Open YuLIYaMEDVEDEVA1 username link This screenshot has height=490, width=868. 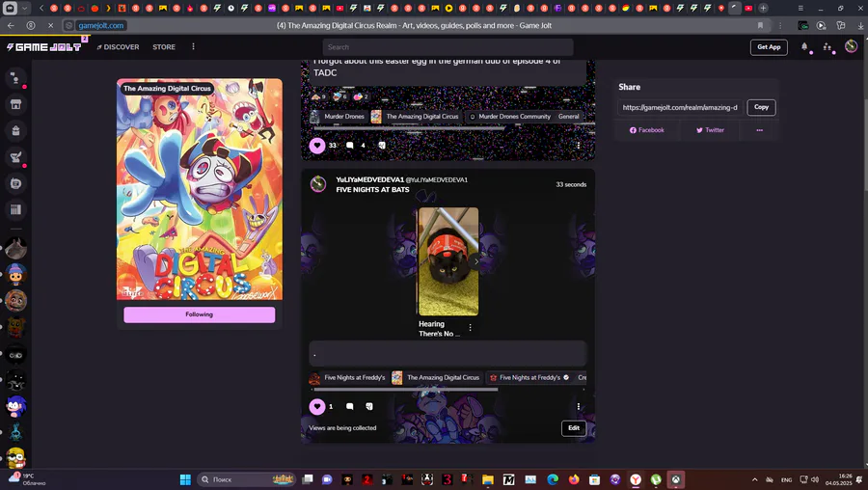370,179
